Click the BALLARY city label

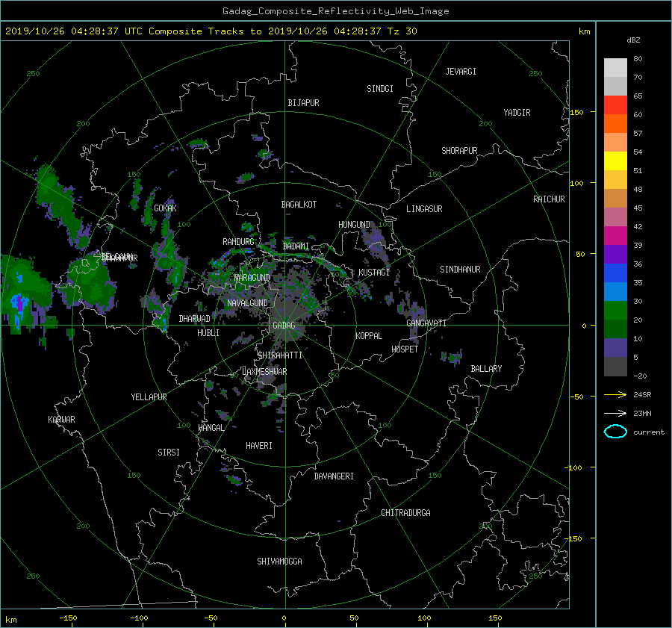[x=486, y=369]
